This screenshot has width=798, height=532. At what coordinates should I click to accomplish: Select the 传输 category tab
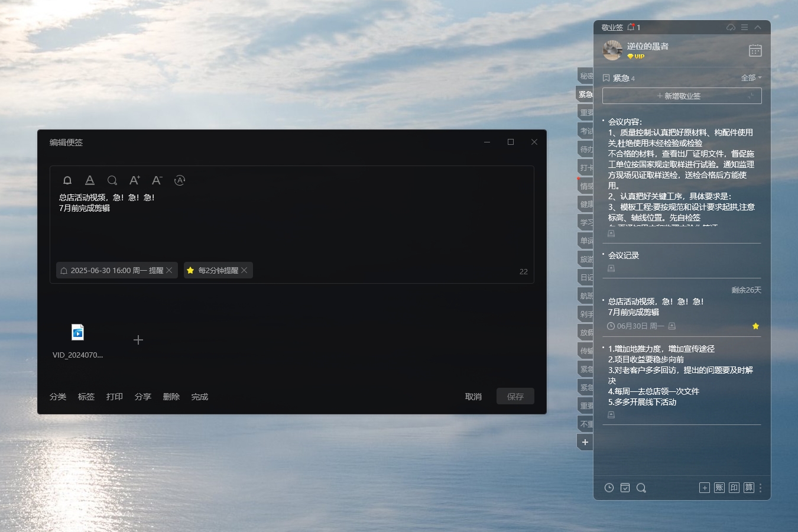585,351
